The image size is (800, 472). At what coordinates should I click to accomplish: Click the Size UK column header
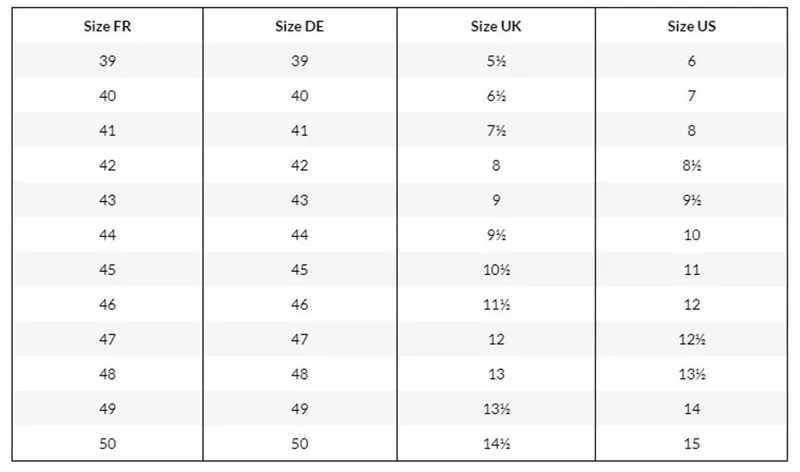point(496,27)
